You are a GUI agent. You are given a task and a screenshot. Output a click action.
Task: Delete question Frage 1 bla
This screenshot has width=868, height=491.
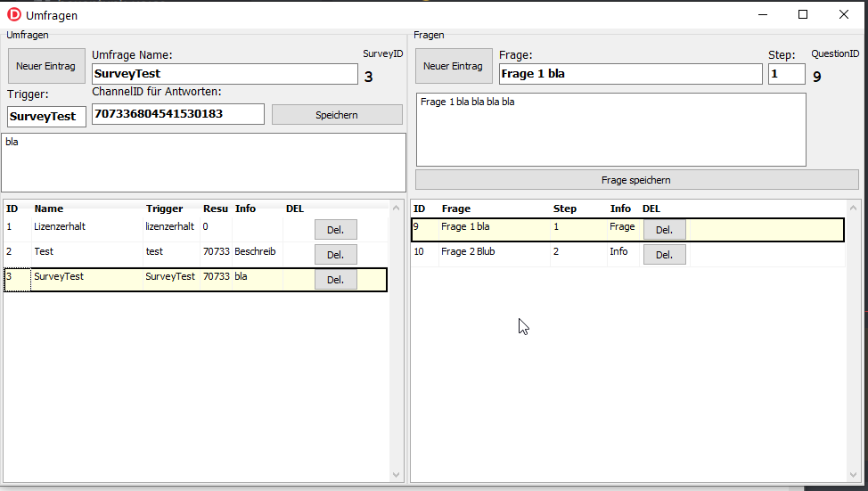[x=664, y=230]
